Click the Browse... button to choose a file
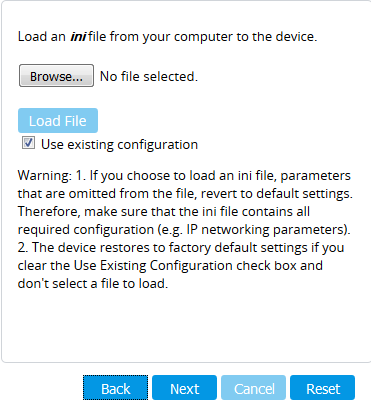This screenshot has width=371, height=405. (x=56, y=76)
